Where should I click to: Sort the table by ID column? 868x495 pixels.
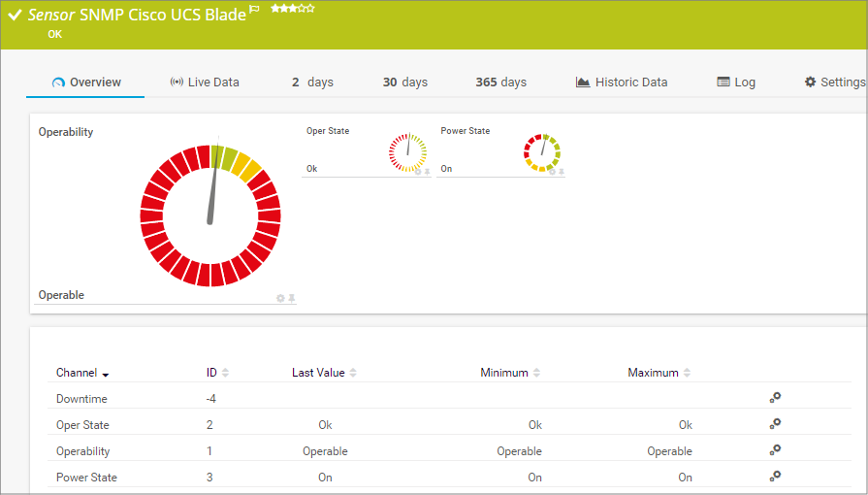point(217,373)
